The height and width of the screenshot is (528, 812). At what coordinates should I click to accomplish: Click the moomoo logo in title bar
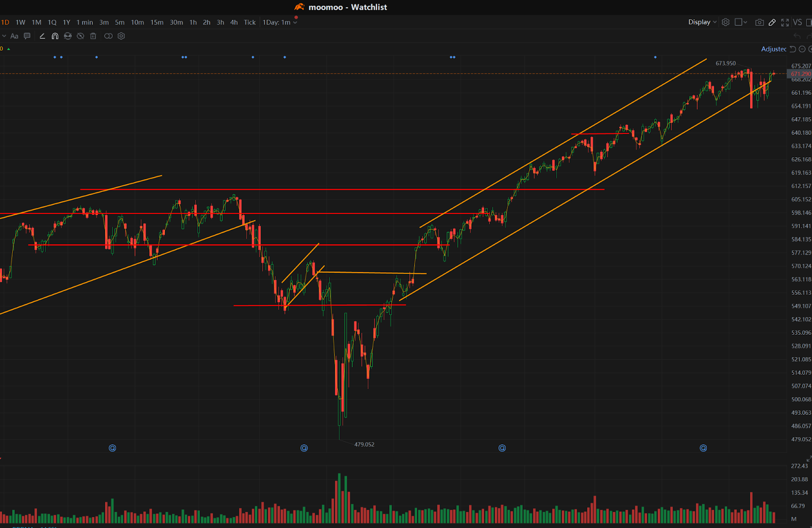[x=299, y=7]
